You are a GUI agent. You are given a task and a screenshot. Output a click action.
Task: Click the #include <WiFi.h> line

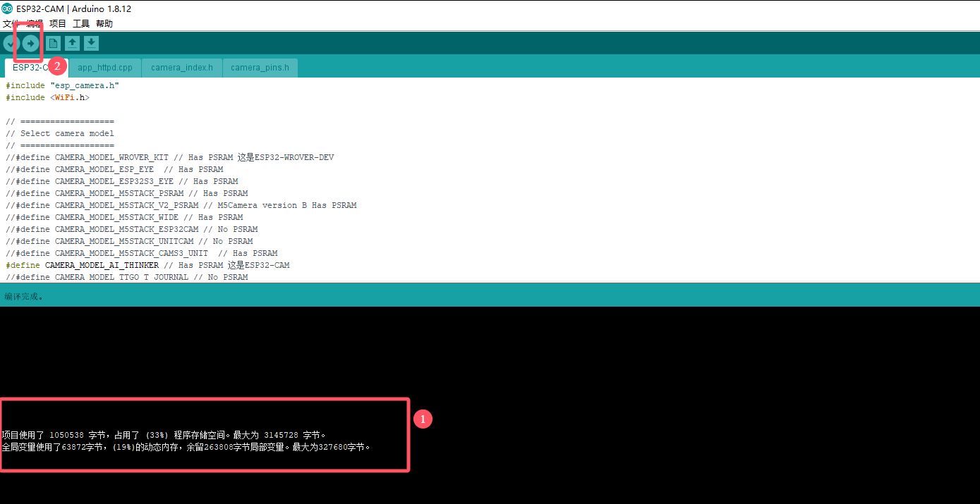click(x=47, y=97)
